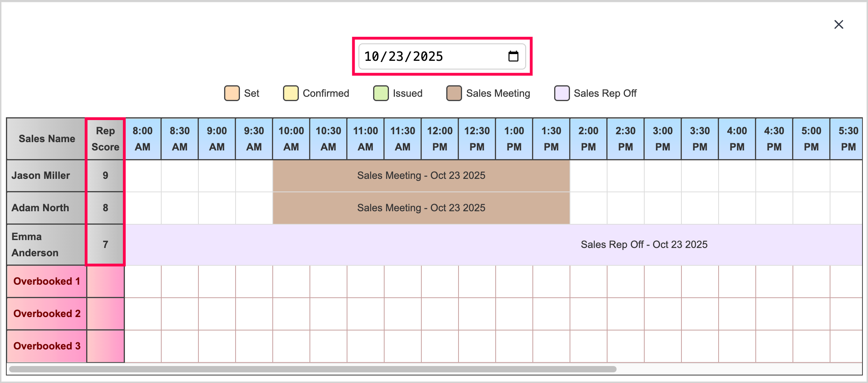Image resolution: width=868 pixels, height=383 pixels.
Task: Open Adam North's Sales Meeting block
Action: pyautogui.click(x=421, y=208)
